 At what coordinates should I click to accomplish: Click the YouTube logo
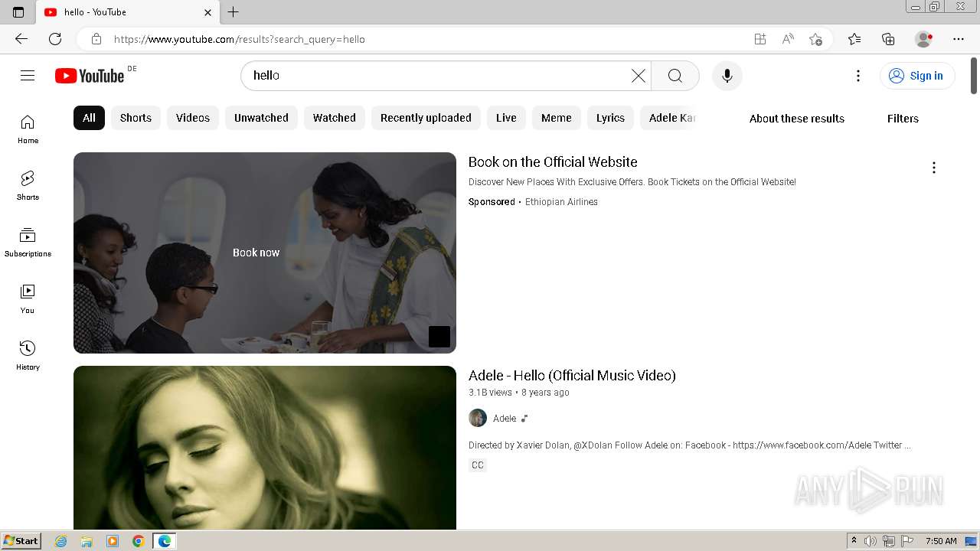(90, 76)
